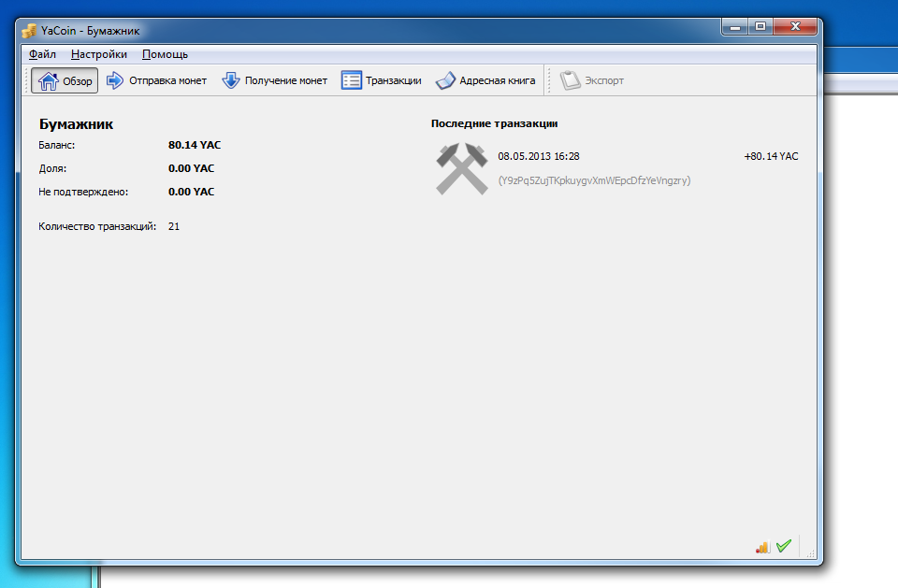
Task: Open the Настройки menu
Action: point(99,54)
